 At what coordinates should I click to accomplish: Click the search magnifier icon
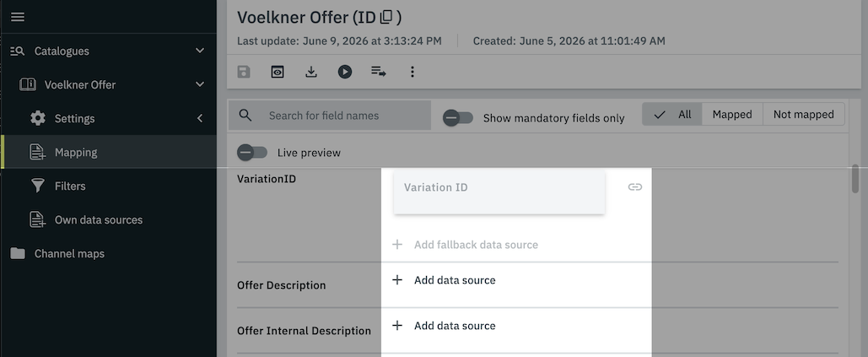pyautogui.click(x=245, y=115)
